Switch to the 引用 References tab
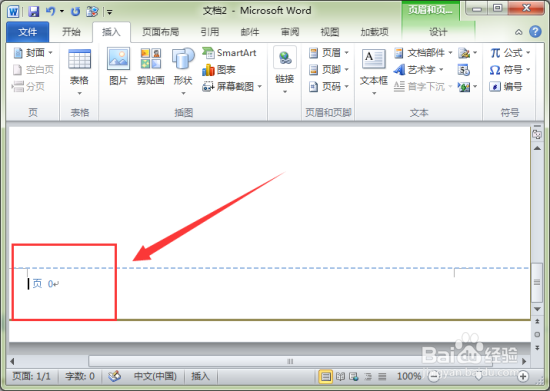Screen dimensions: 550x391 (210, 32)
